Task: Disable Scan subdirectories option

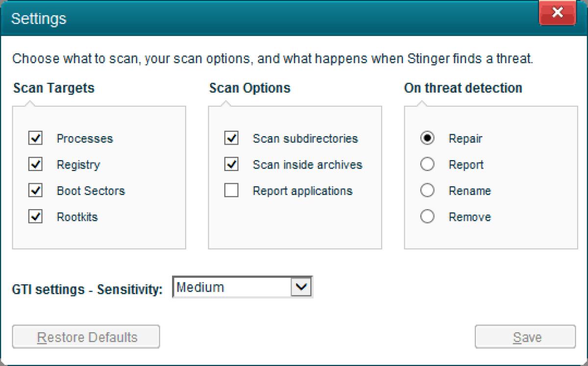Action: [231, 139]
